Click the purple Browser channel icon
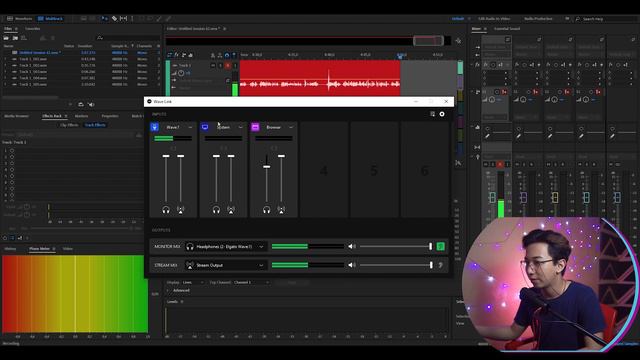 [256, 127]
